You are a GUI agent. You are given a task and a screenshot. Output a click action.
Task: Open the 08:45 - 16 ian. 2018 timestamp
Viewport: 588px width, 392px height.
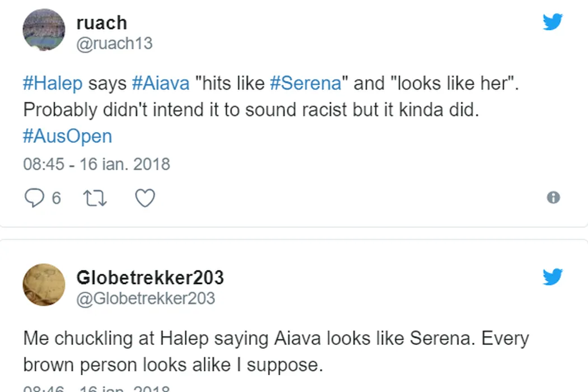click(96, 164)
